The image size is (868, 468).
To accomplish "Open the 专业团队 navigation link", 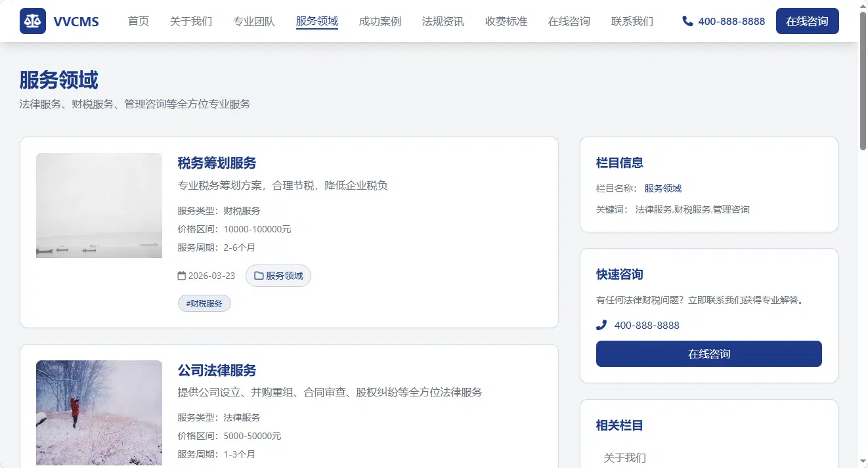I will 254,21.
